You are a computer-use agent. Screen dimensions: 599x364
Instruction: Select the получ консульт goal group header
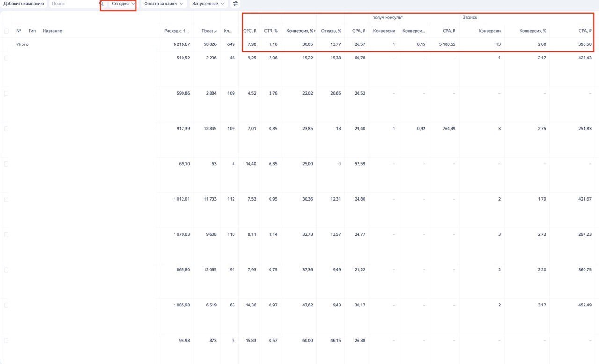(387, 17)
